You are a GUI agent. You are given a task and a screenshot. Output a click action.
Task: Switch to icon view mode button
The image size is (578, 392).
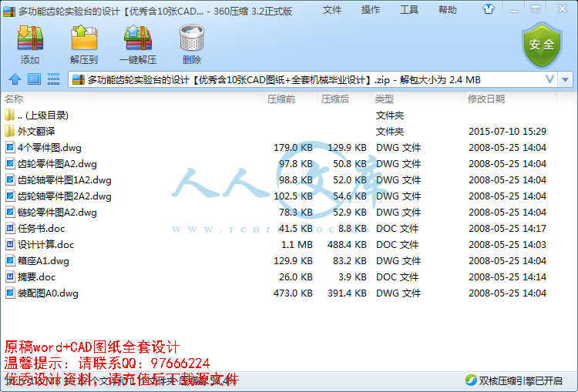(x=34, y=79)
